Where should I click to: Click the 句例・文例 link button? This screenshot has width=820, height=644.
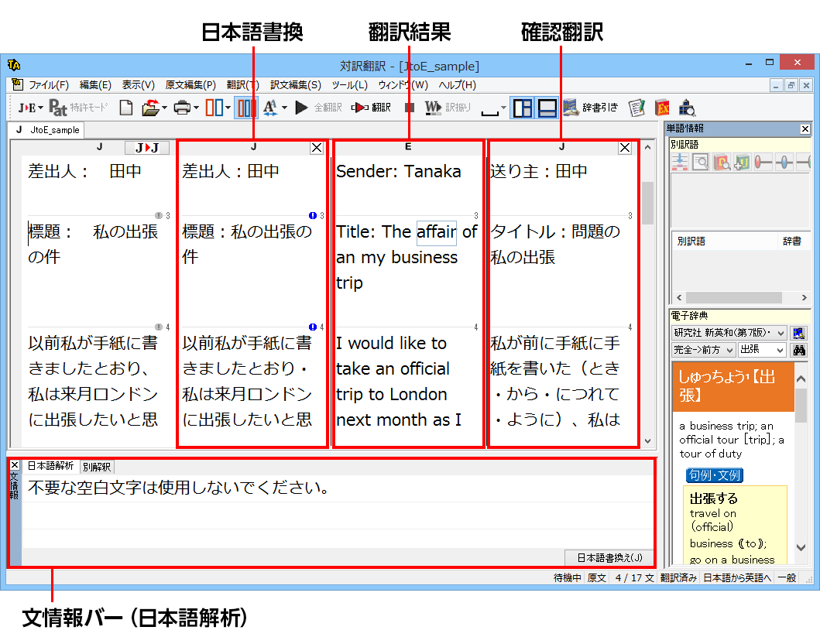(x=713, y=474)
